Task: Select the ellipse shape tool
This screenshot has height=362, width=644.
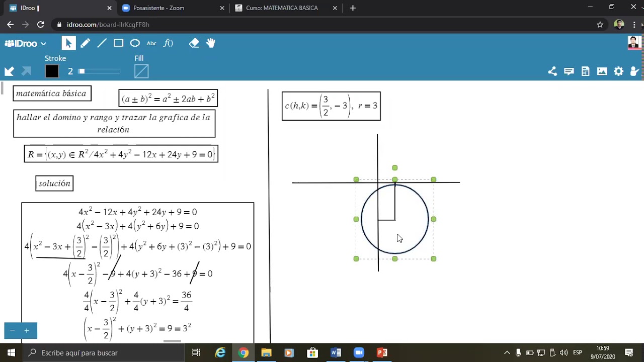Action: click(135, 43)
